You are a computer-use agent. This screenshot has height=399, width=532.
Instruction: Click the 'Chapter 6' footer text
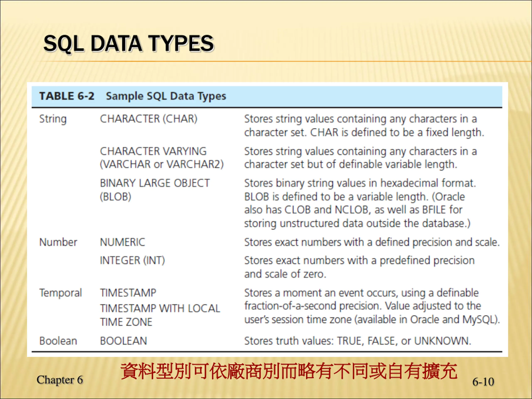60,380
